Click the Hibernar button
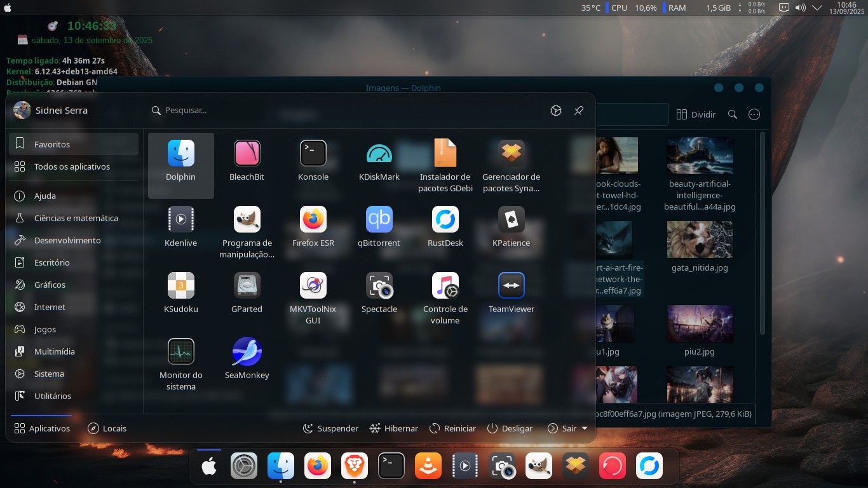The height and width of the screenshot is (488, 868). coord(394,428)
